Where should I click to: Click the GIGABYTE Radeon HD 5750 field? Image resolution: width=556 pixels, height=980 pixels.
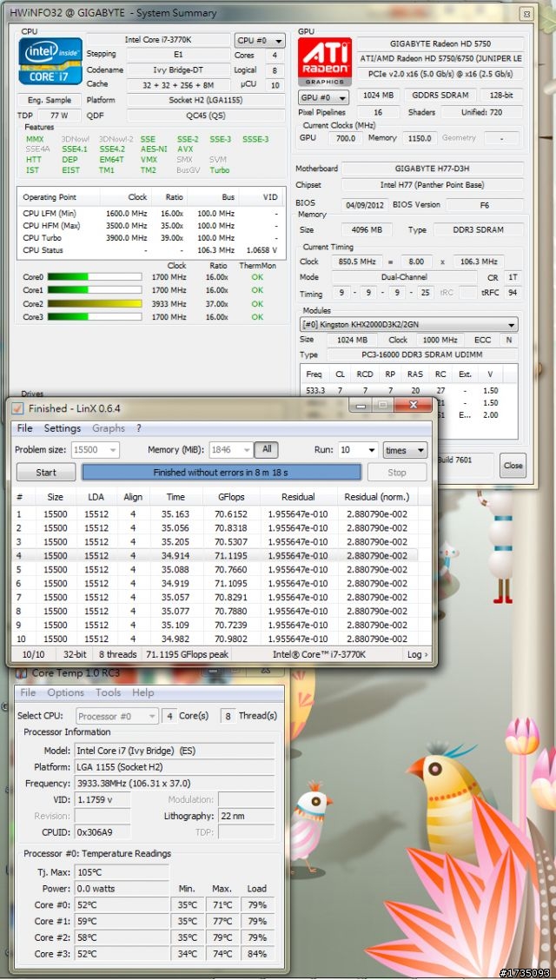pyautogui.click(x=440, y=43)
